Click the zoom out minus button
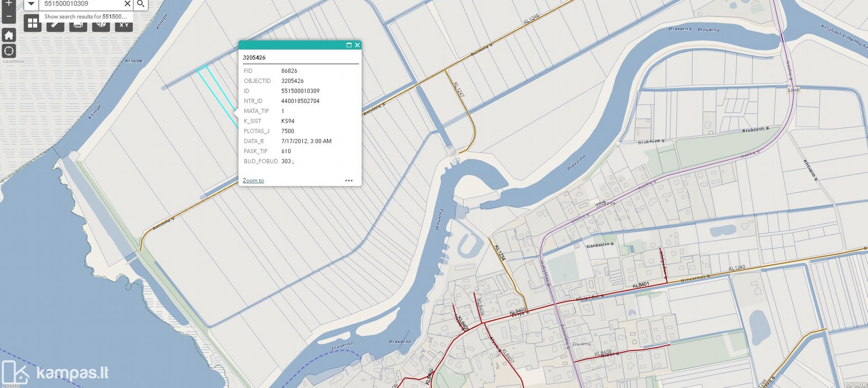The width and height of the screenshot is (868, 388). click(9, 16)
